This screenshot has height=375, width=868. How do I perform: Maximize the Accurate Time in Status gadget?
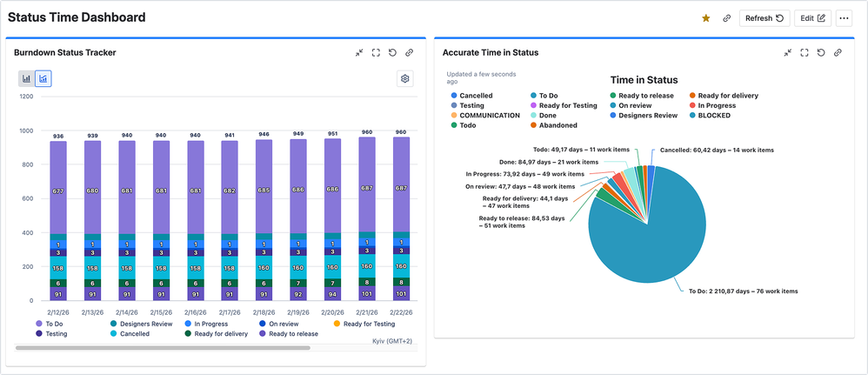click(805, 53)
